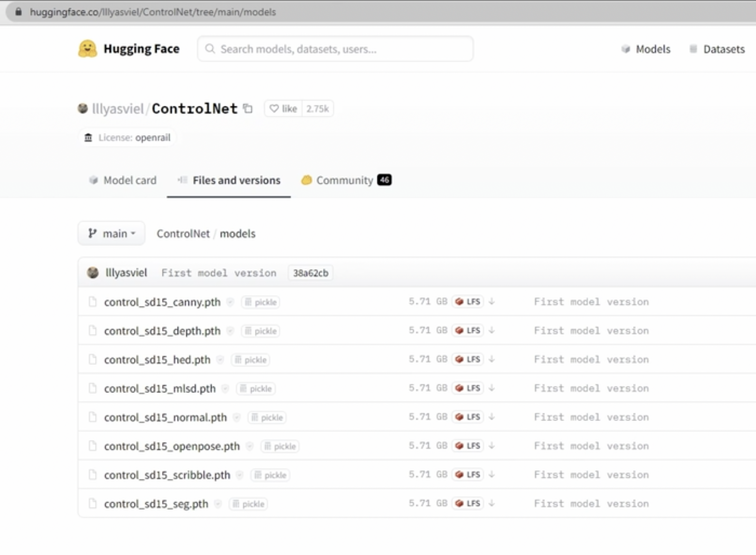Click the file icon for control_sd15_mlsd.pth
Screen dimensions: 756x555
point(93,388)
